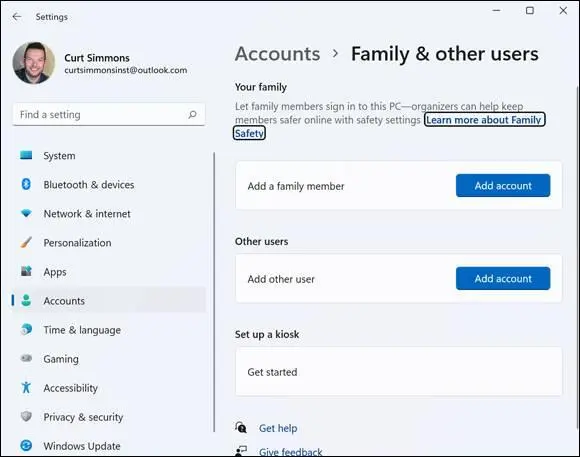Select the Accounts sidebar item
Screen dimensions: 580x457
[109, 300]
